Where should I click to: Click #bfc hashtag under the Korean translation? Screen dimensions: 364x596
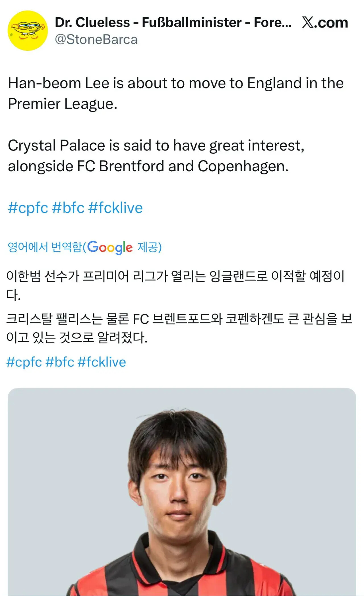click(60, 362)
